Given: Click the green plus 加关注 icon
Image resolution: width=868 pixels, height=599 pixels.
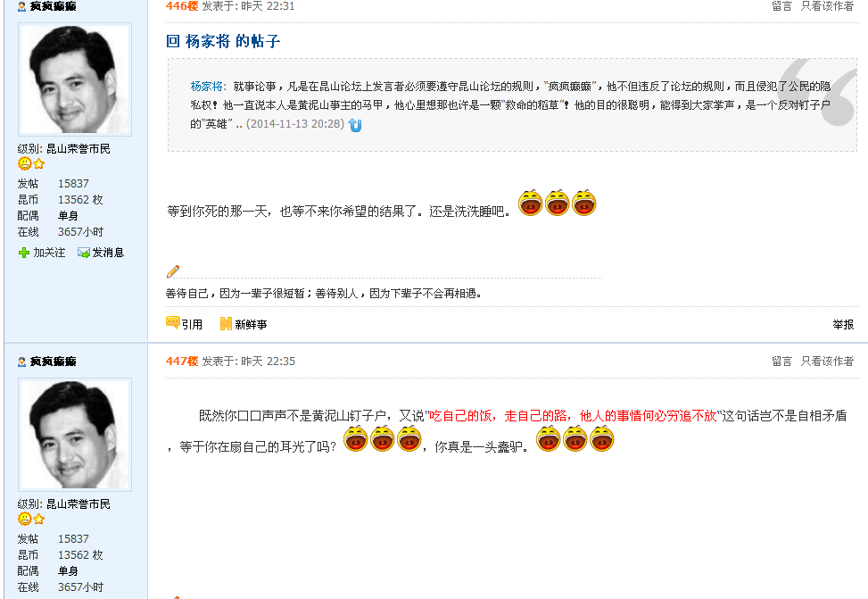Looking at the screenshot, I should click(x=24, y=253).
